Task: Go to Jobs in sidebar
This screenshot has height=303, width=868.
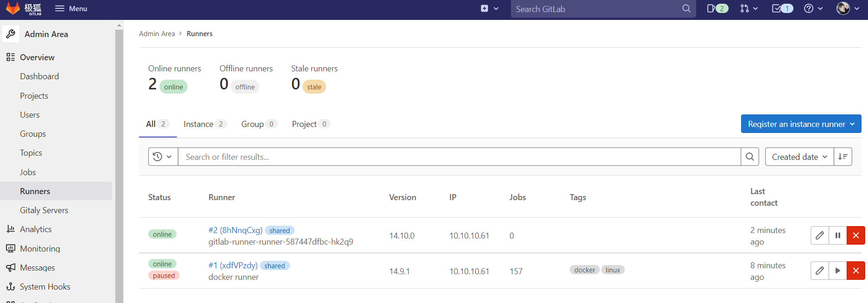Action: point(28,172)
